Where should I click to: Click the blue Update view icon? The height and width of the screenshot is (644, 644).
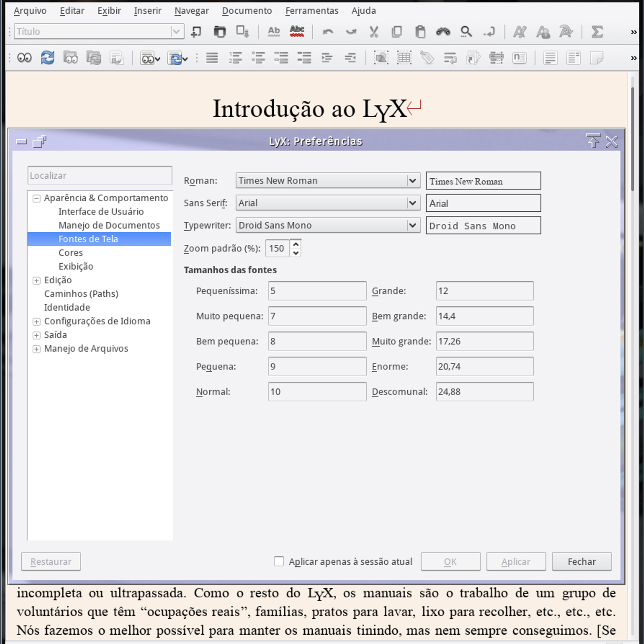pos(47,58)
